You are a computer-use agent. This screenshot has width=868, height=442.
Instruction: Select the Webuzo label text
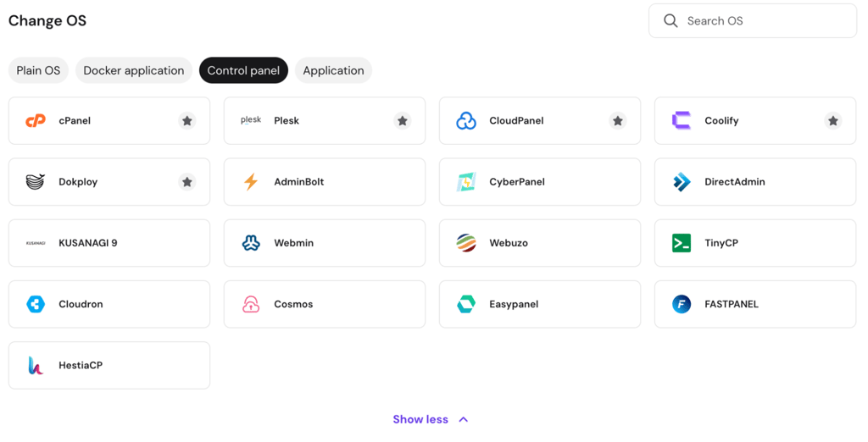coord(509,243)
